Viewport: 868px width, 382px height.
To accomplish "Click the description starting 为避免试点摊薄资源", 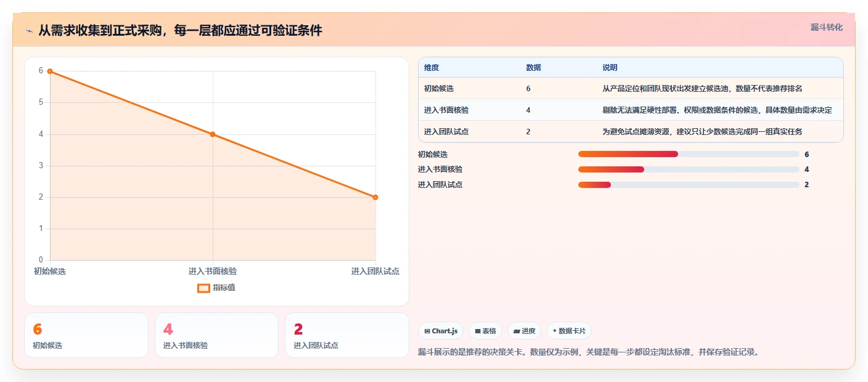I will click(x=702, y=132).
